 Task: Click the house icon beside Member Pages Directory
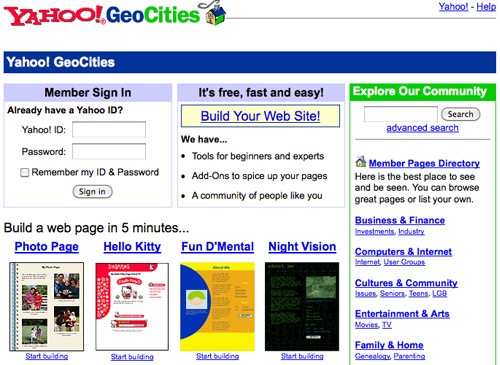(x=361, y=162)
